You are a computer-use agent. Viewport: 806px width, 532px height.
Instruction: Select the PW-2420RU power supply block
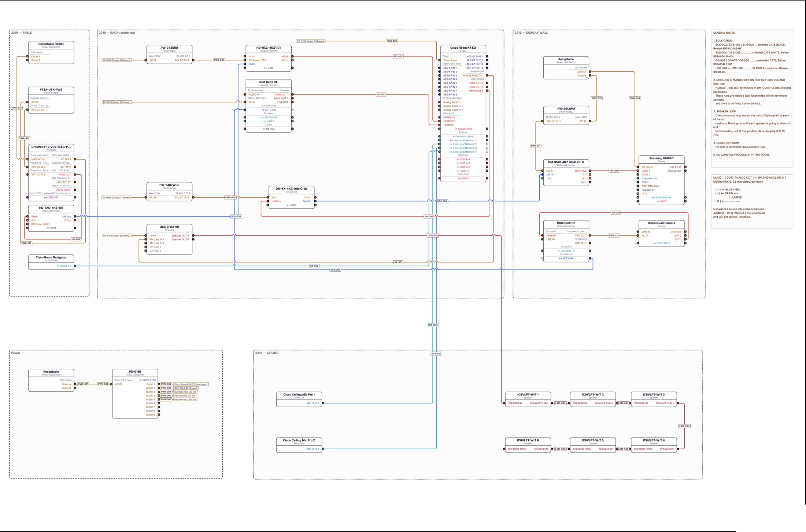169,54
